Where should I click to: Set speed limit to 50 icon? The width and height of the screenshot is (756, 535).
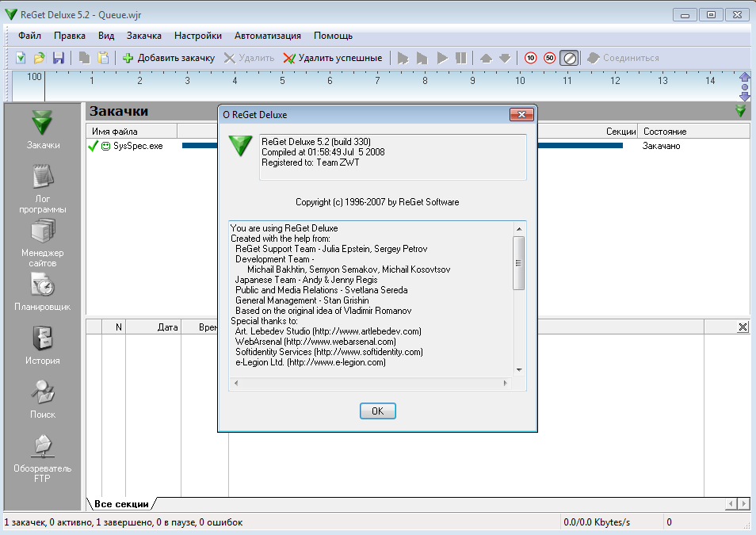click(549, 58)
